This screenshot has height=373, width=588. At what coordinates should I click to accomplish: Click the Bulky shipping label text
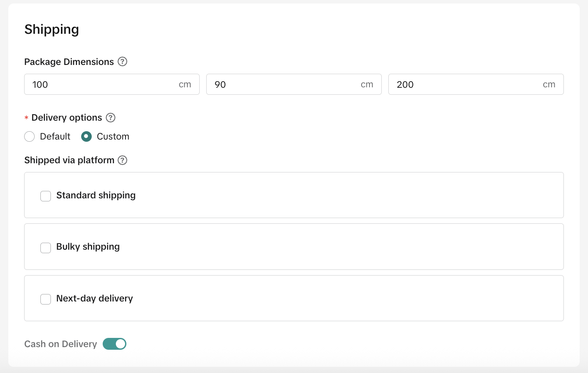click(88, 247)
